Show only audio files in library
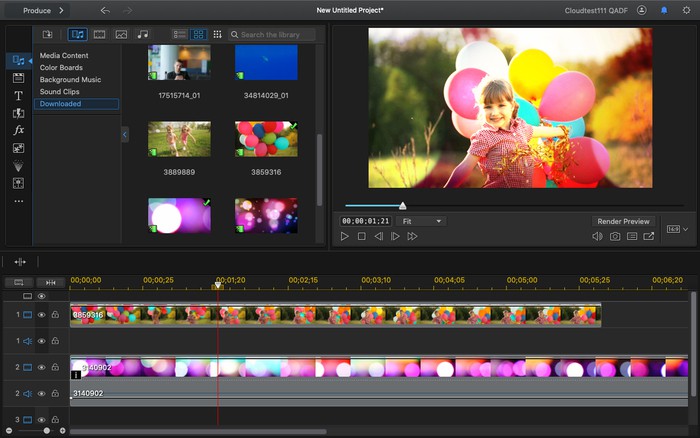Screen dimensions: 700x438 (x=143, y=34)
